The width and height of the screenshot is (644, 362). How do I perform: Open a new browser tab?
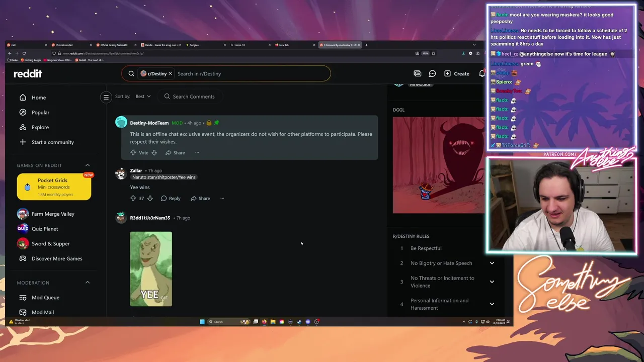366,45
